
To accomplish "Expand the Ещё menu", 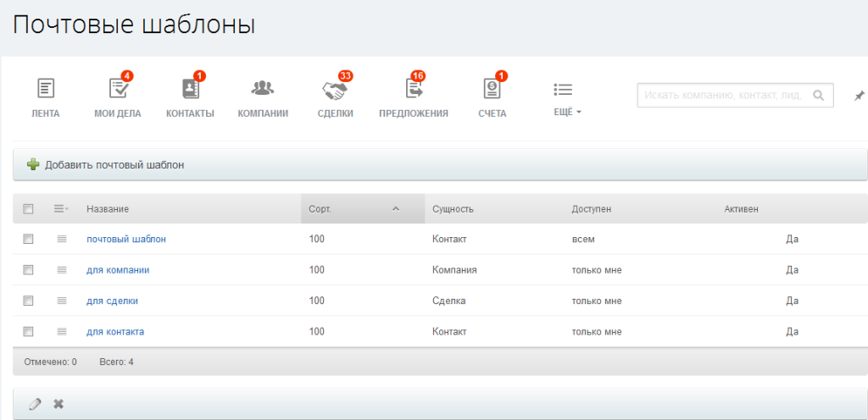I will (x=567, y=112).
